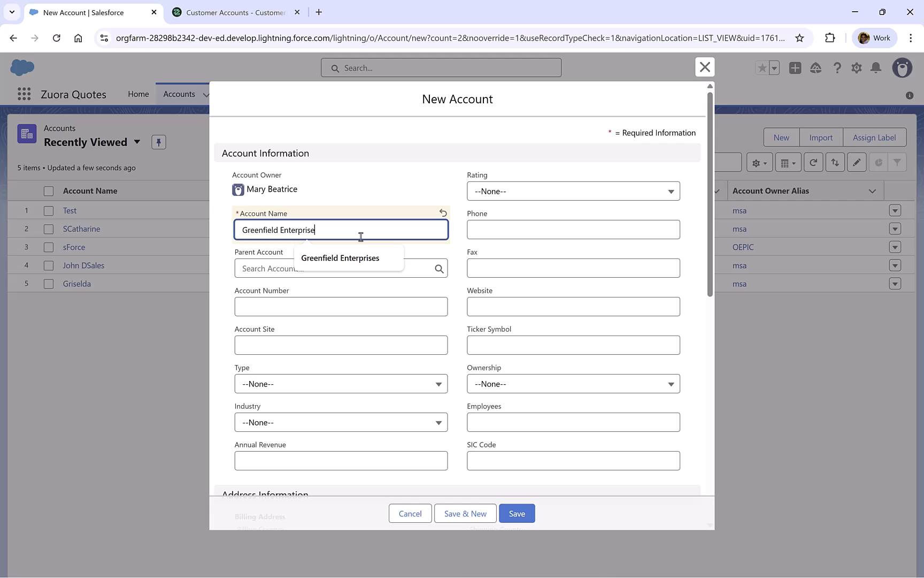Open the Salesforce App Launcher grid
This screenshot has height=578, width=924.
click(24, 94)
